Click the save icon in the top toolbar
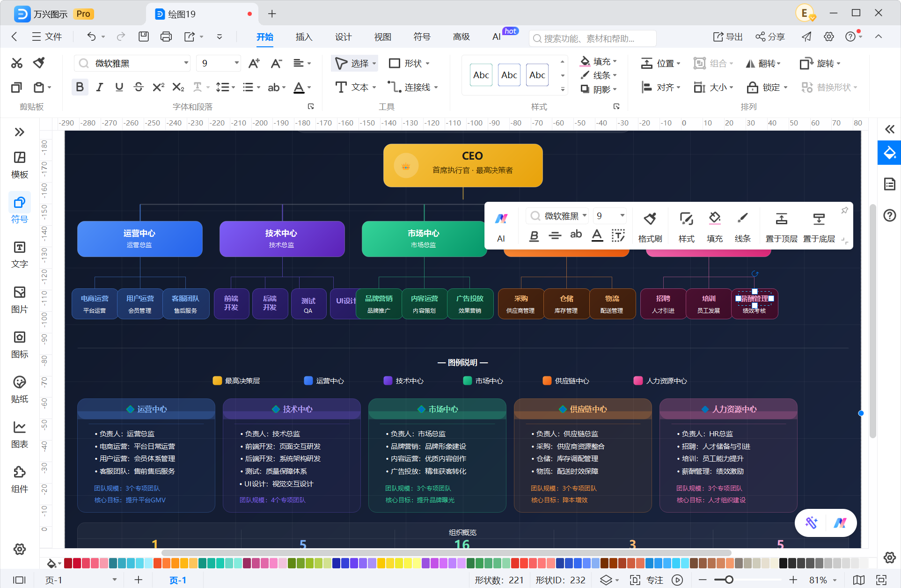 [144, 37]
